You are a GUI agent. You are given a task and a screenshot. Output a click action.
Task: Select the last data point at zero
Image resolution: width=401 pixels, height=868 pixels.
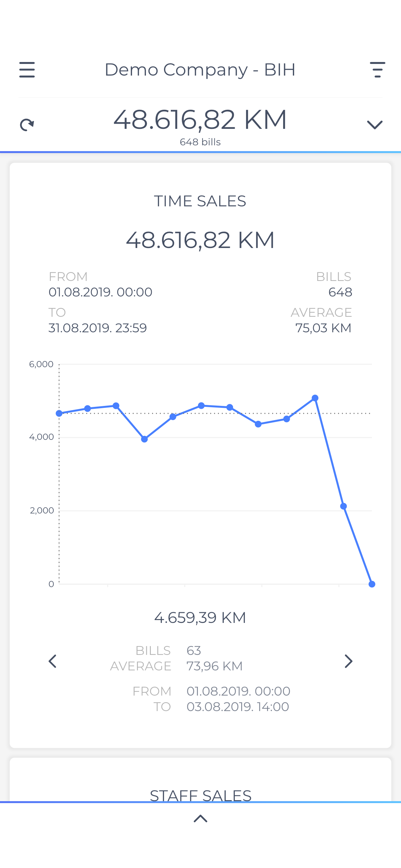point(372,584)
